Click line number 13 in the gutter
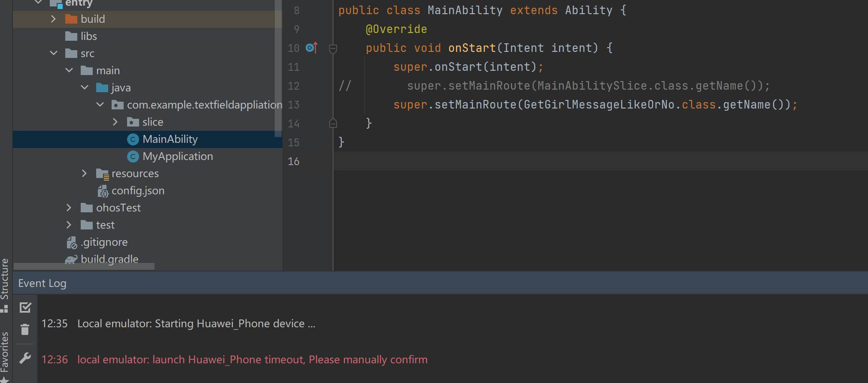Screen dimensions: 868x383 pos(294,105)
